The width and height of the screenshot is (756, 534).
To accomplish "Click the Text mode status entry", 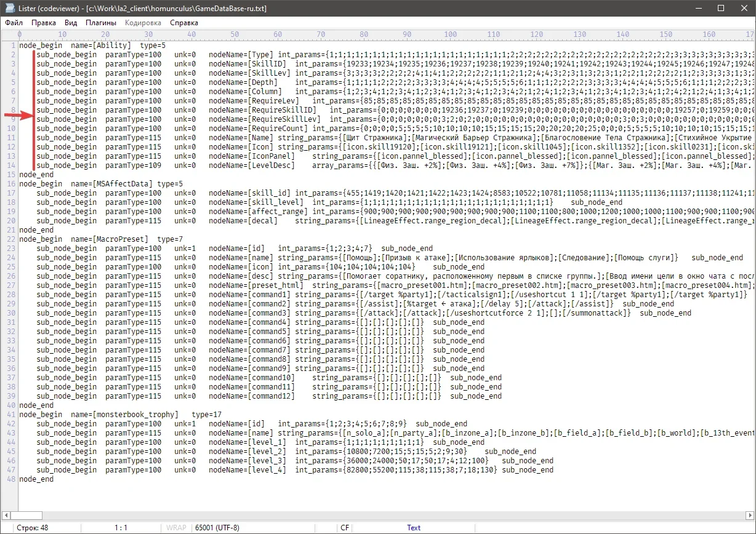I will 414,528.
